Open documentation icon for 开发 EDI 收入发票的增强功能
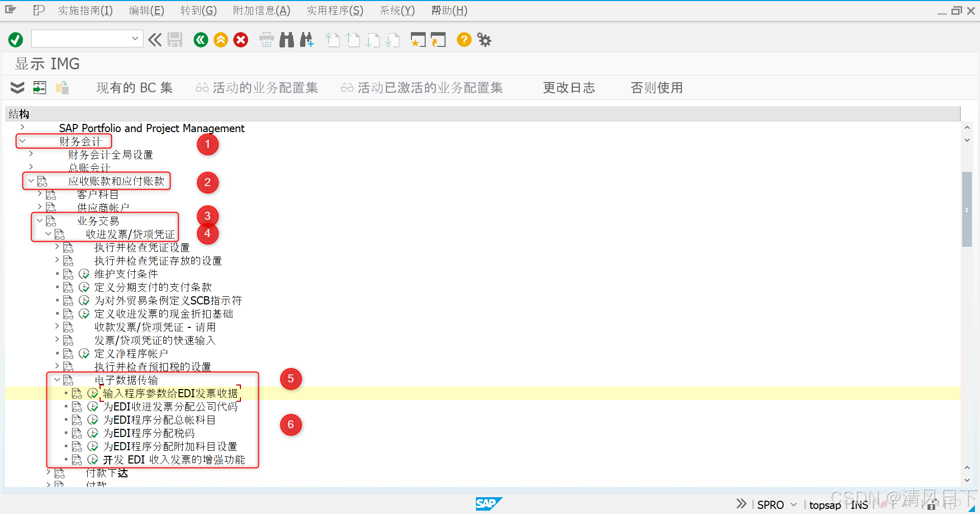This screenshot has height=514, width=980. pyautogui.click(x=77, y=460)
